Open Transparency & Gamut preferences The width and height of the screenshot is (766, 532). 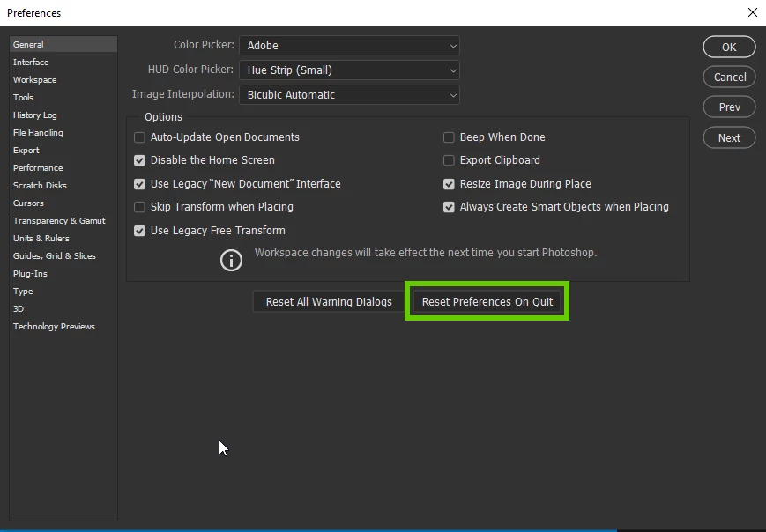63,220
